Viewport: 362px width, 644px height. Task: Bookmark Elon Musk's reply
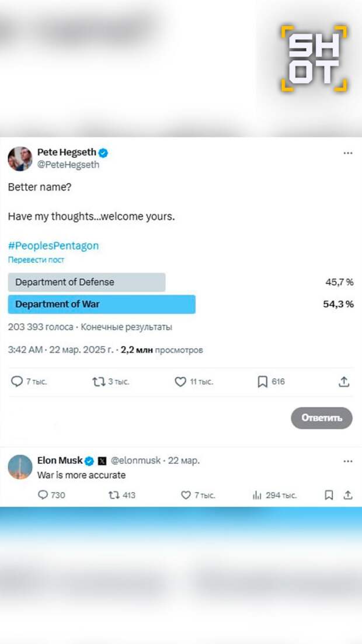(x=329, y=495)
